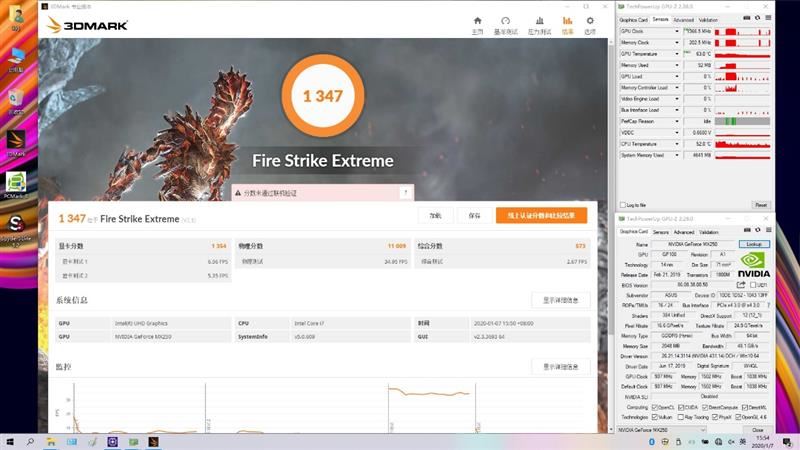This screenshot has width=800, height=450.
Task: Click the Close button in bottom GPU-Z window
Action: 758,430
